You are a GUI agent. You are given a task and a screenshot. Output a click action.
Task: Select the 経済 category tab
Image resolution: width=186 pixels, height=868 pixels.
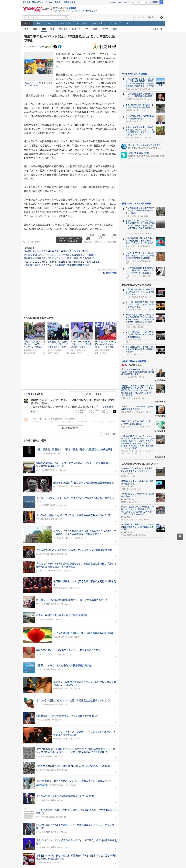[x=52, y=29]
